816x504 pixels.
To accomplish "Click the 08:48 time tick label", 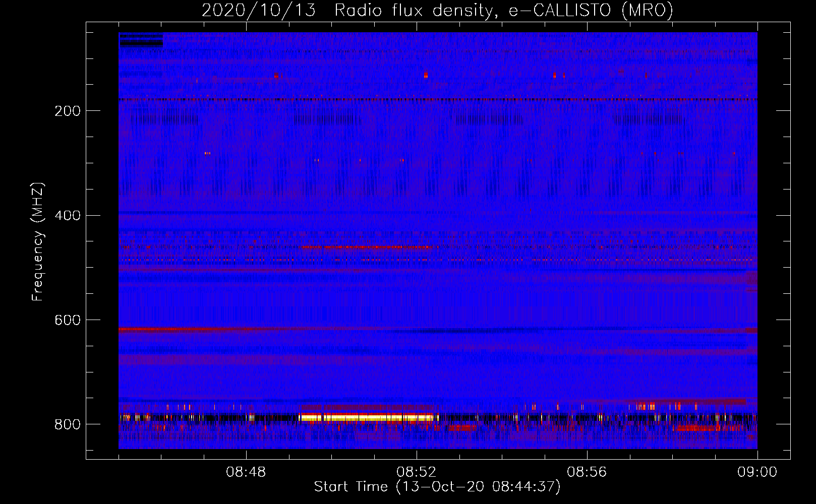I will pyautogui.click(x=246, y=472).
